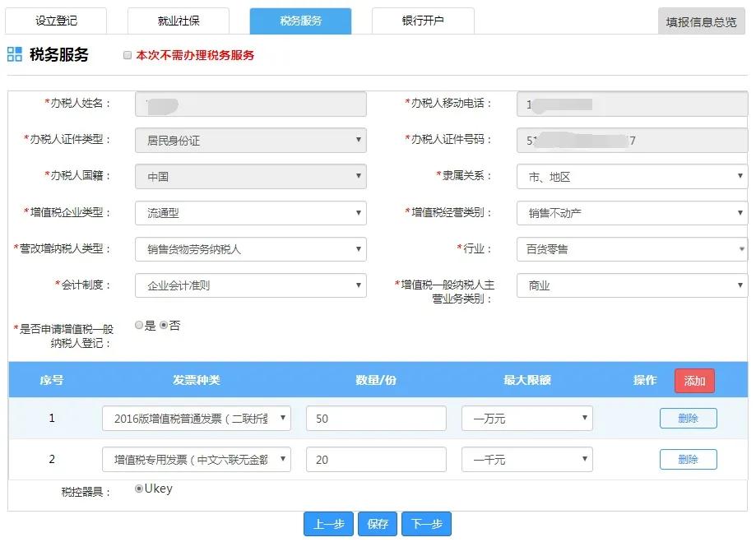
Task: Click the blue grid icon beside 税务服务 heading
Action: (x=13, y=53)
